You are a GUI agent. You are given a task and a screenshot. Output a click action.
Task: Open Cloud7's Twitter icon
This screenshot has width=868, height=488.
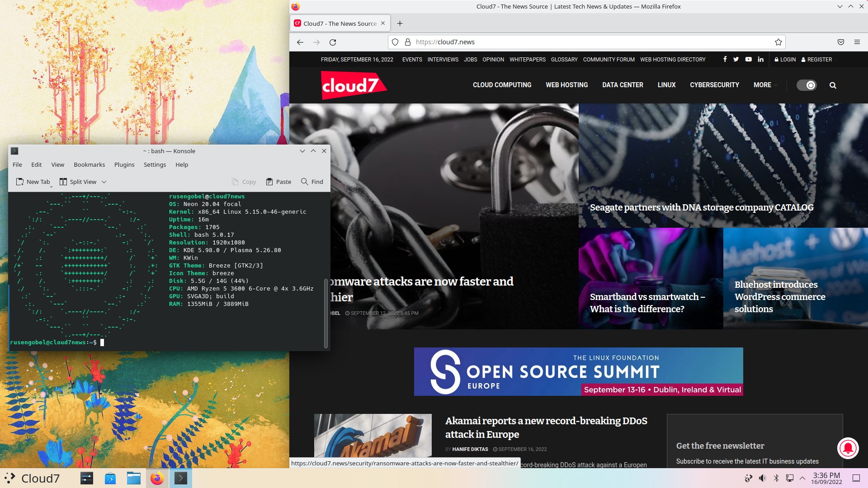[736, 59]
